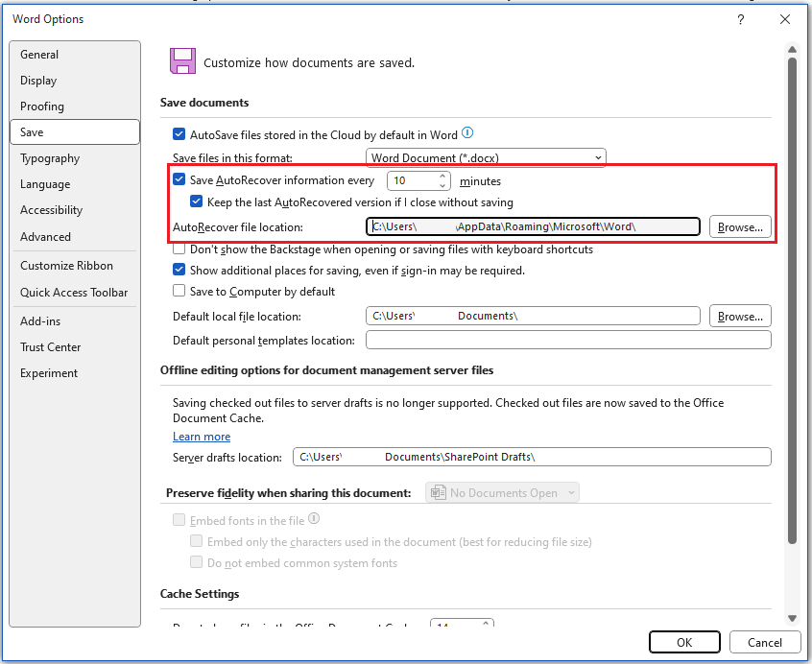Select the Save category
This screenshot has height=664, width=812.
[x=75, y=132]
